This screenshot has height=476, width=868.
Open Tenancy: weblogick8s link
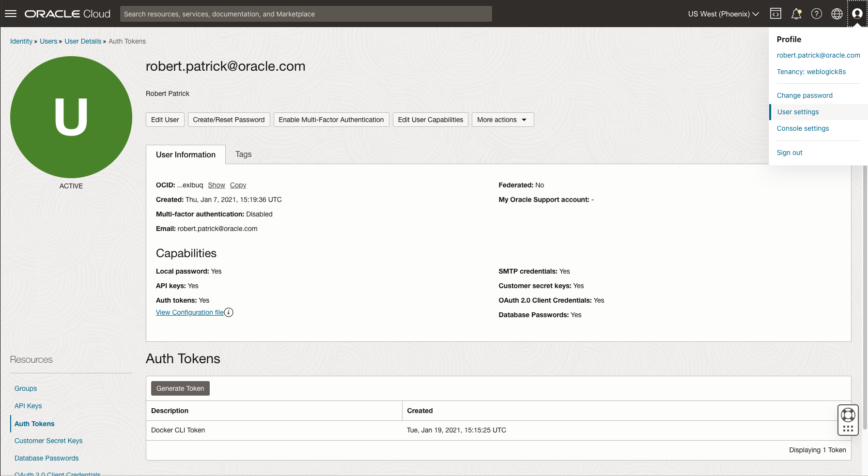click(x=811, y=72)
